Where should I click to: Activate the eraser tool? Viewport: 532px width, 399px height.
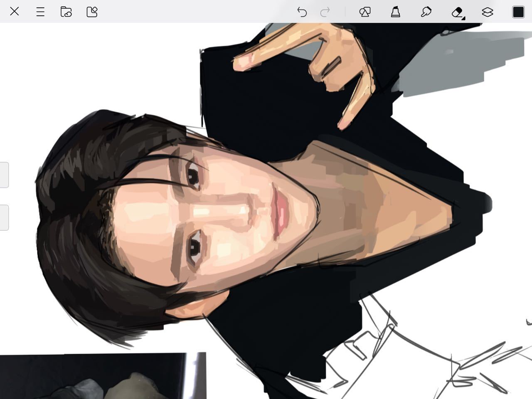[457, 12]
